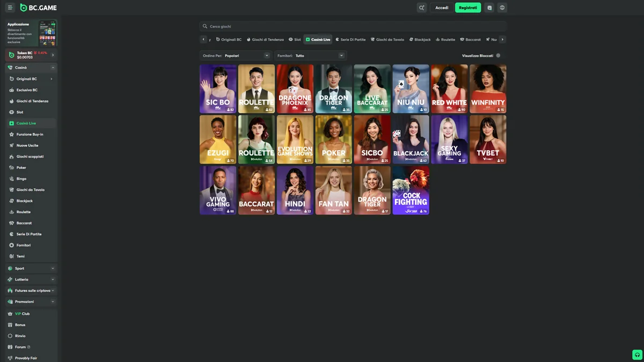Click the BC.GAME logo
The width and height of the screenshot is (644, 362).
[38, 8]
